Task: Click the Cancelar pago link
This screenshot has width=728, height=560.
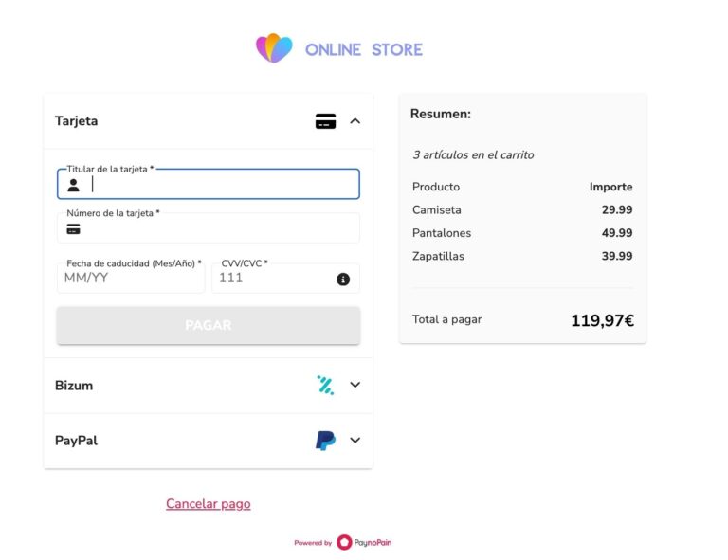Action: point(208,504)
